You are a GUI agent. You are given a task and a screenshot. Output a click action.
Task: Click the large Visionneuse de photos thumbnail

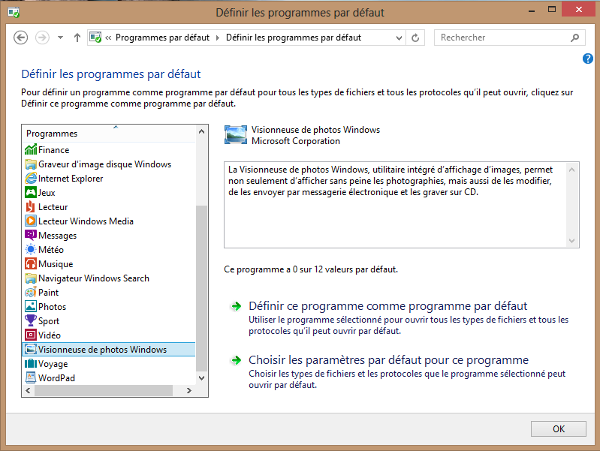tap(235, 135)
